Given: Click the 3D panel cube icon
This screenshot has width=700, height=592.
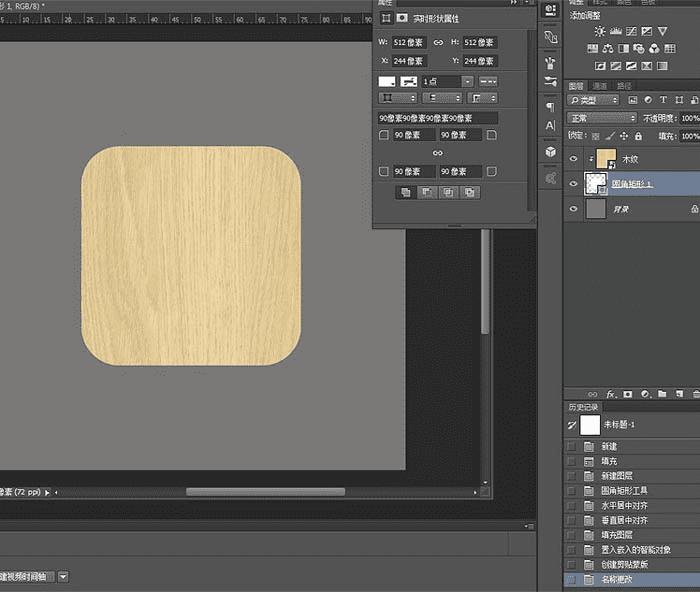Looking at the screenshot, I should coord(551,150).
